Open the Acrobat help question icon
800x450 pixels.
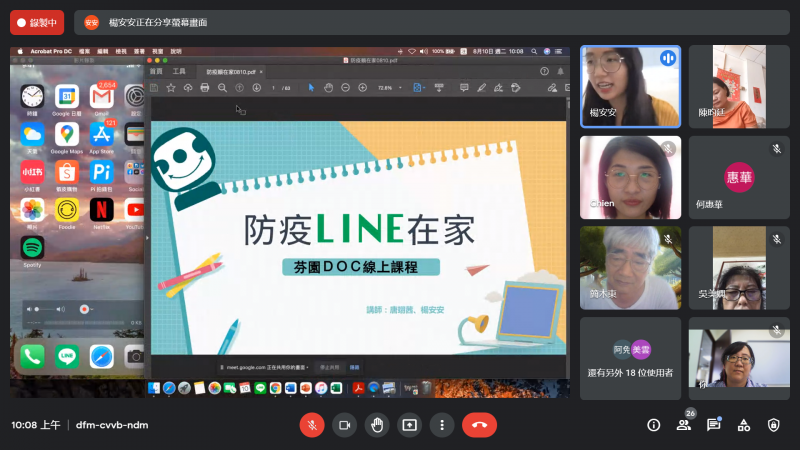[544, 71]
